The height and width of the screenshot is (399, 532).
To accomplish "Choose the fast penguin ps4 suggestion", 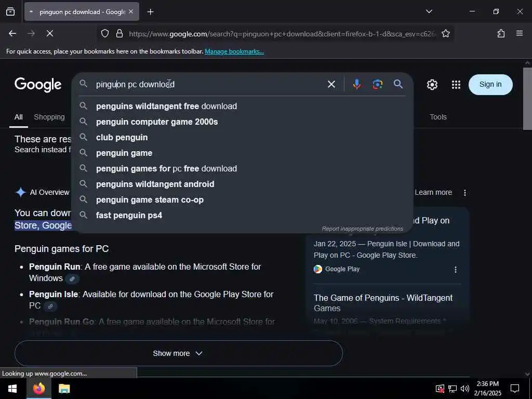I will point(242,216).
